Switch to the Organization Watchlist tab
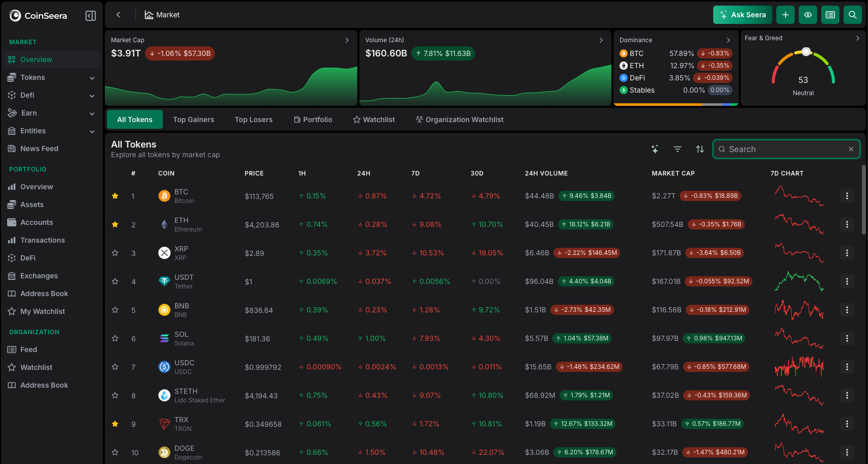The height and width of the screenshot is (464, 868). pos(460,120)
